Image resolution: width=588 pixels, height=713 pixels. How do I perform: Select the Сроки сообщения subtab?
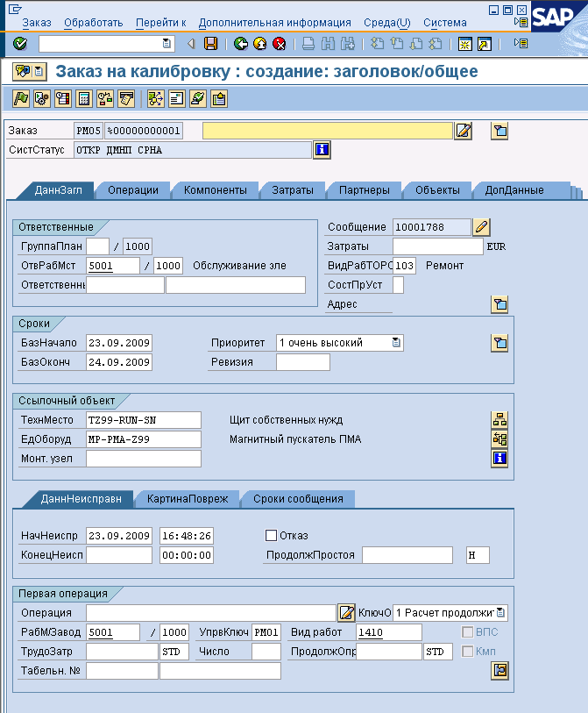(x=298, y=499)
